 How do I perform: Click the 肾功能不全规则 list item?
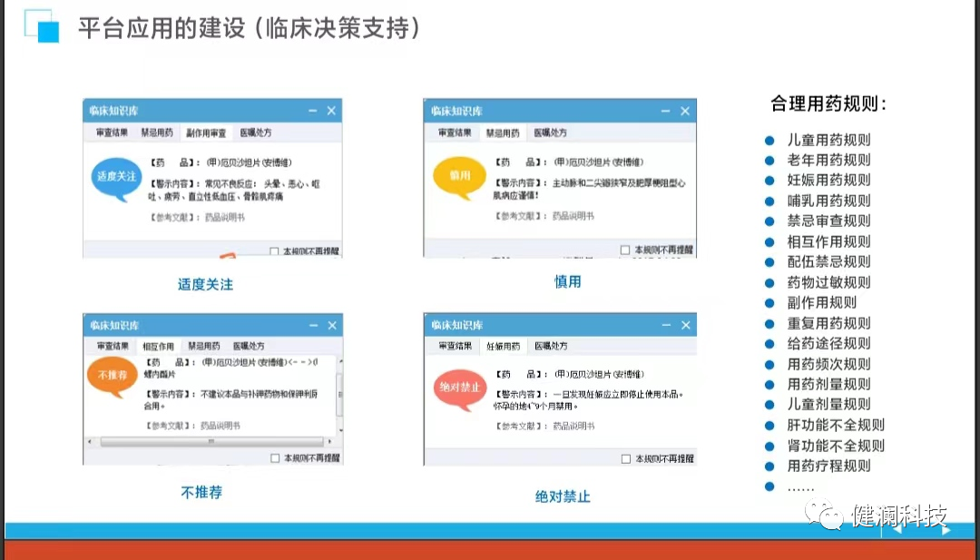[x=836, y=446]
